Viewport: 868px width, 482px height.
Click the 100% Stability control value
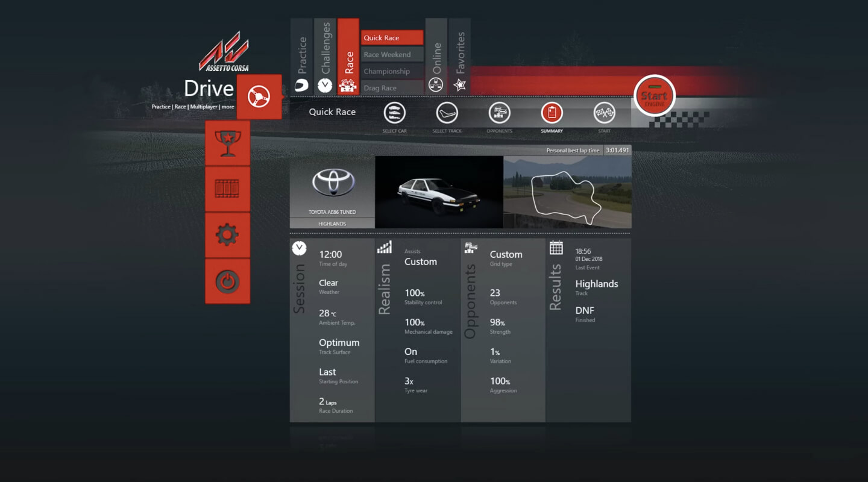pos(415,293)
